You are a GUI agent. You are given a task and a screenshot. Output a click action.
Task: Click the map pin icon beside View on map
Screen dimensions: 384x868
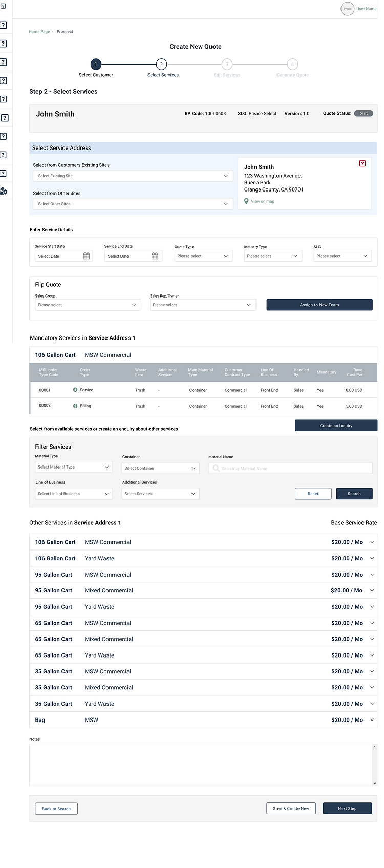point(246,201)
